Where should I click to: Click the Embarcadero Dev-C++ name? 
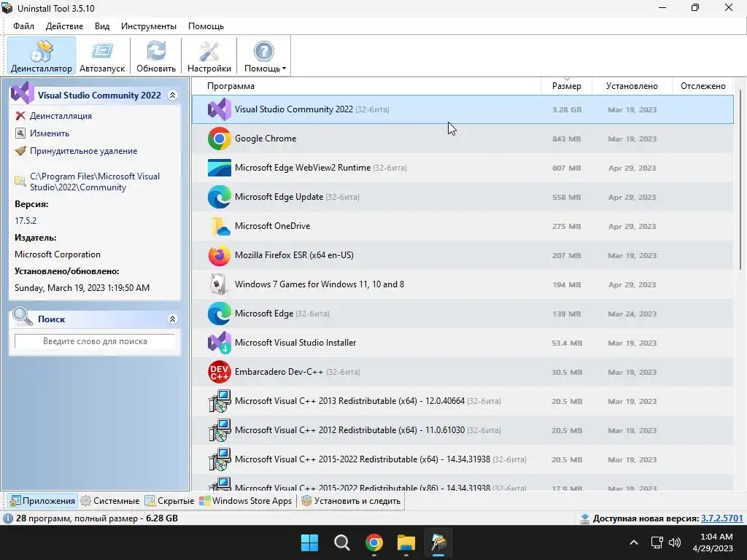[x=279, y=372]
